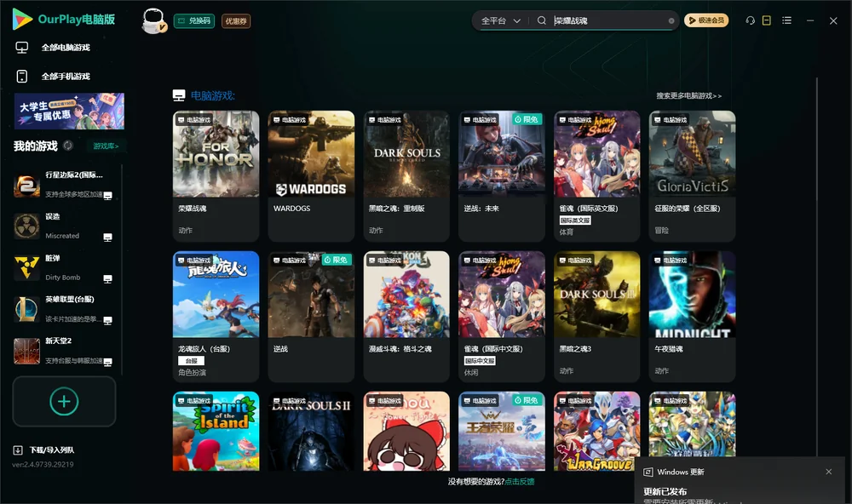
Task: Open the 逆战 game card
Action: point(311,317)
